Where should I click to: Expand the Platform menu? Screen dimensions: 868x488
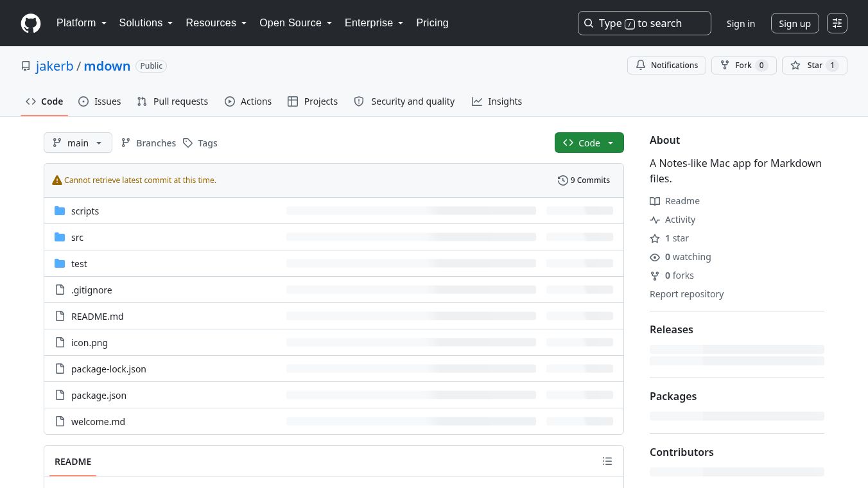82,23
